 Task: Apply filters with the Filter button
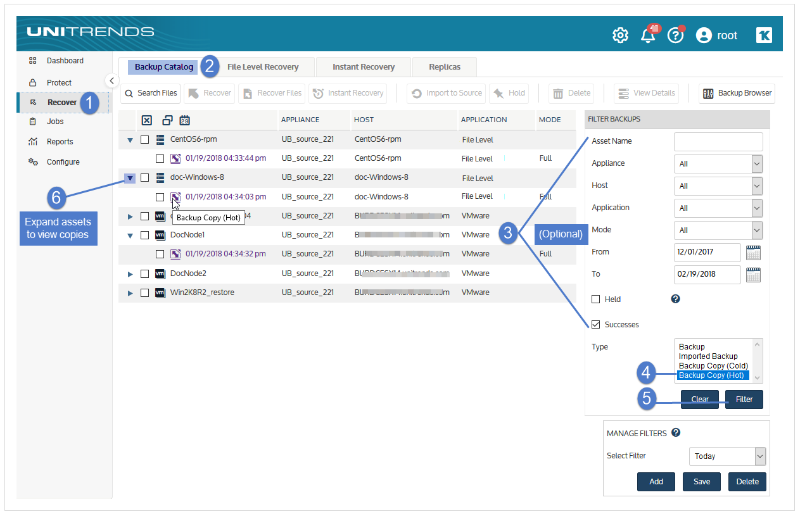(744, 399)
